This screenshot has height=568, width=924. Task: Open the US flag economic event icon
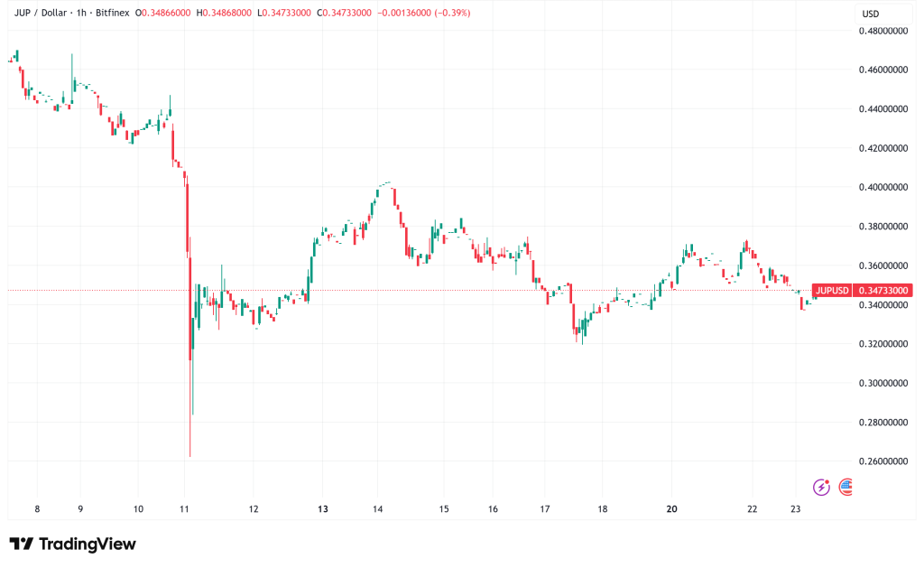pos(845,487)
